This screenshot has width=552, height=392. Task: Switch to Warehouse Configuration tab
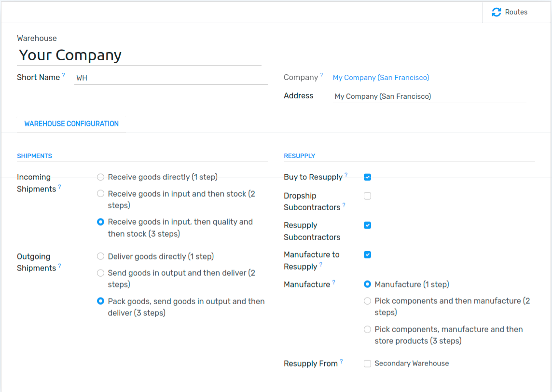(71, 124)
